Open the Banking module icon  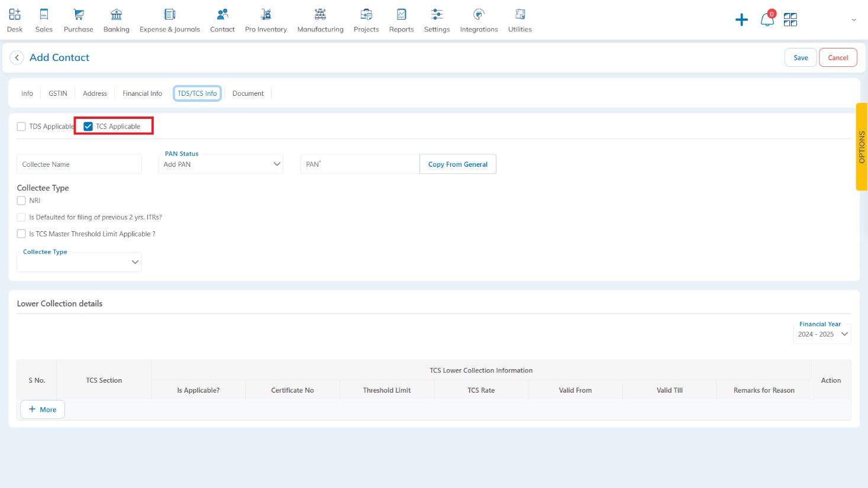click(x=117, y=14)
